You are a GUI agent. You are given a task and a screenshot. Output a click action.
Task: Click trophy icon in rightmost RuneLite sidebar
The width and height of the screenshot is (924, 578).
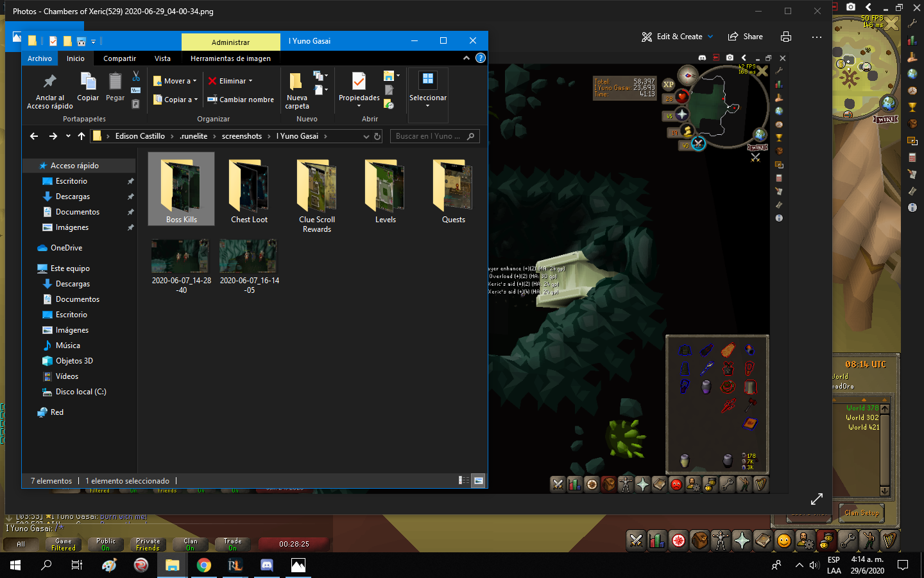(912, 107)
